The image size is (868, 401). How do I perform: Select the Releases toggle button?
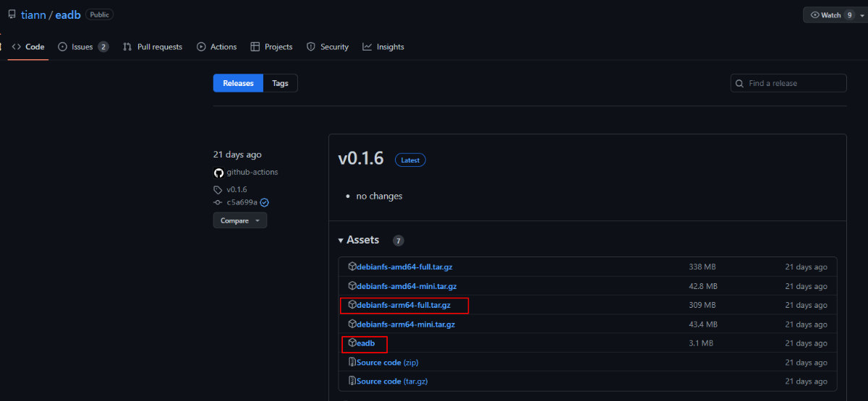238,83
